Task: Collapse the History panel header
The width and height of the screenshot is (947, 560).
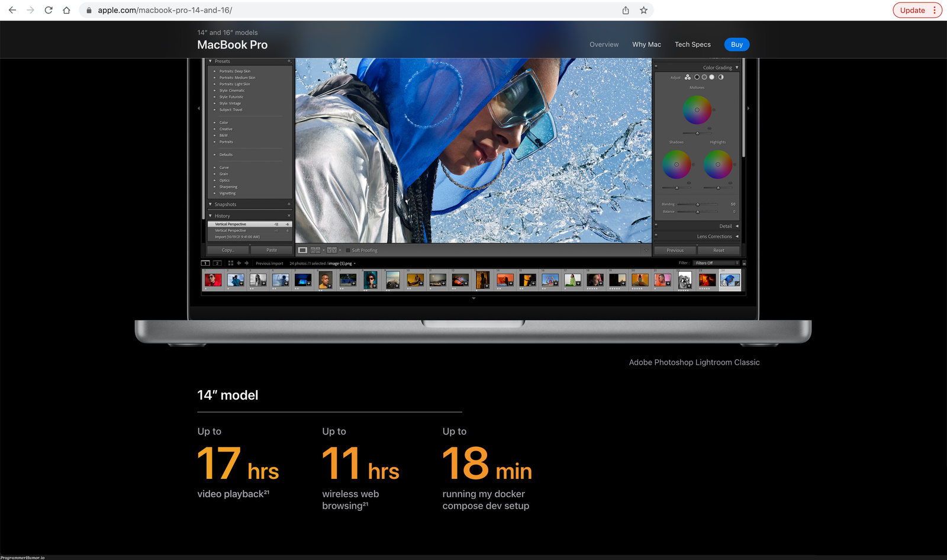Action: pos(210,215)
